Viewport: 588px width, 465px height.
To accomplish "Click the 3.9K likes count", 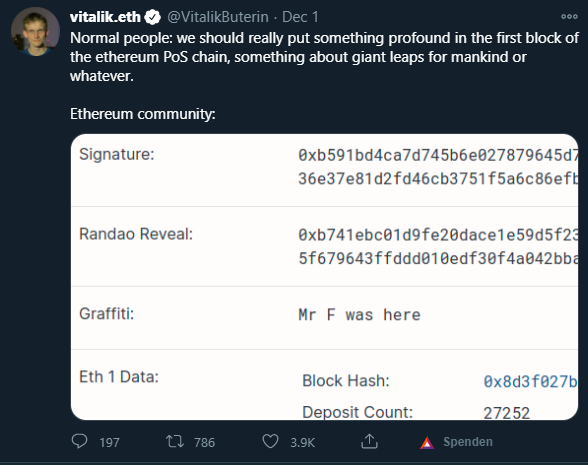I will 302,442.
